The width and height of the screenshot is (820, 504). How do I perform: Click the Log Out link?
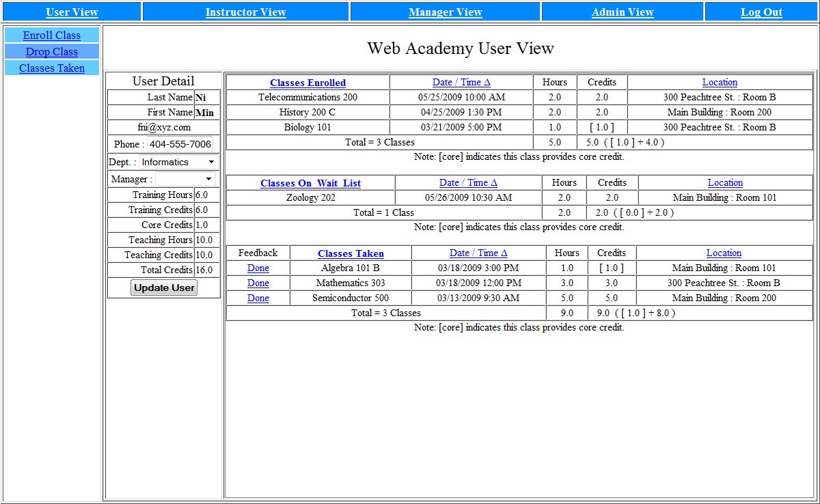click(761, 12)
